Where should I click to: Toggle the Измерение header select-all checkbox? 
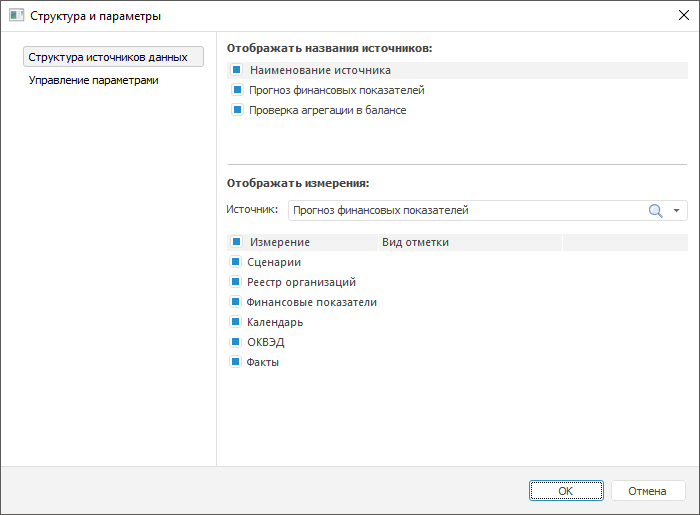click(x=237, y=242)
